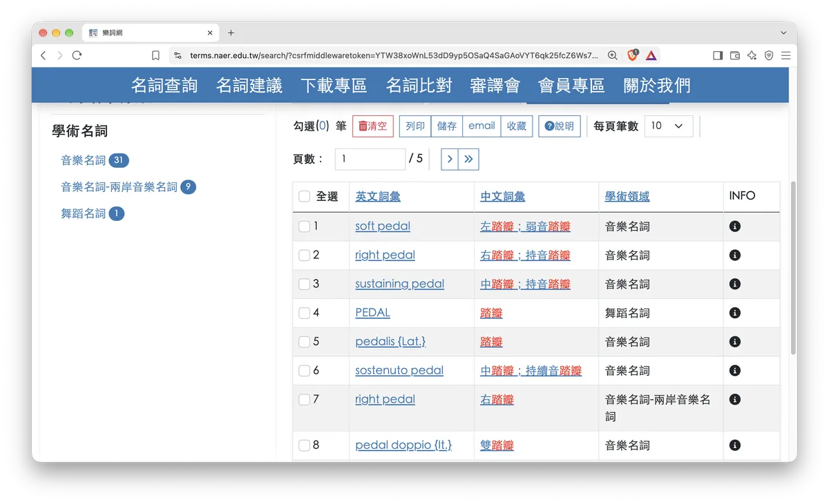Click the 收藏 favorites button
Image resolution: width=829 pixels, height=504 pixels.
pos(517,126)
